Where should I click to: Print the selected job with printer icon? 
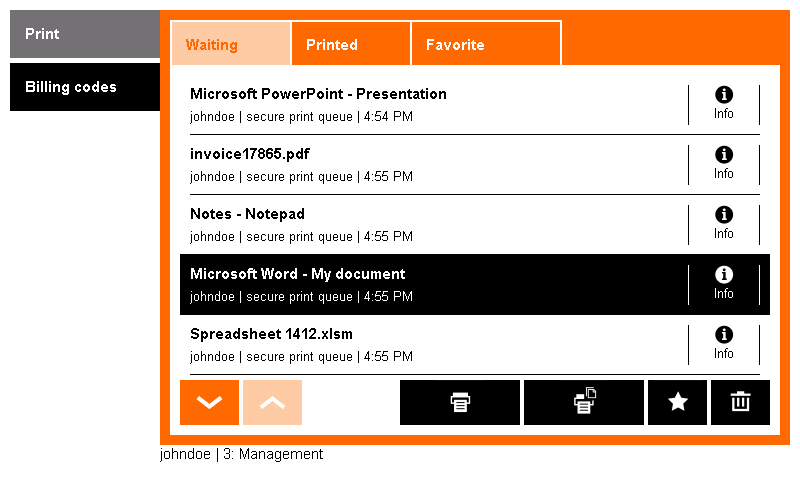click(460, 402)
